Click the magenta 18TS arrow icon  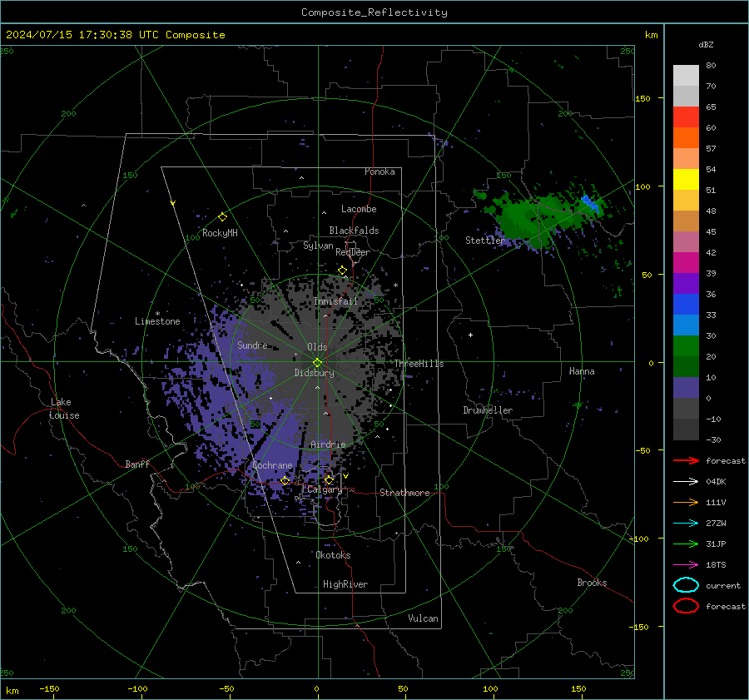pos(686,565)
